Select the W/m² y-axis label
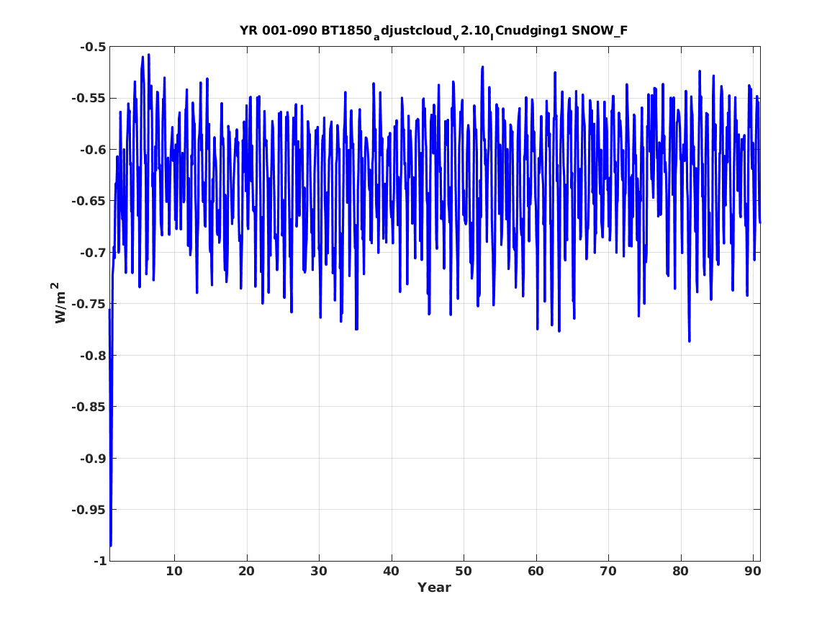840x630 pixels. [x=60, y=303]
